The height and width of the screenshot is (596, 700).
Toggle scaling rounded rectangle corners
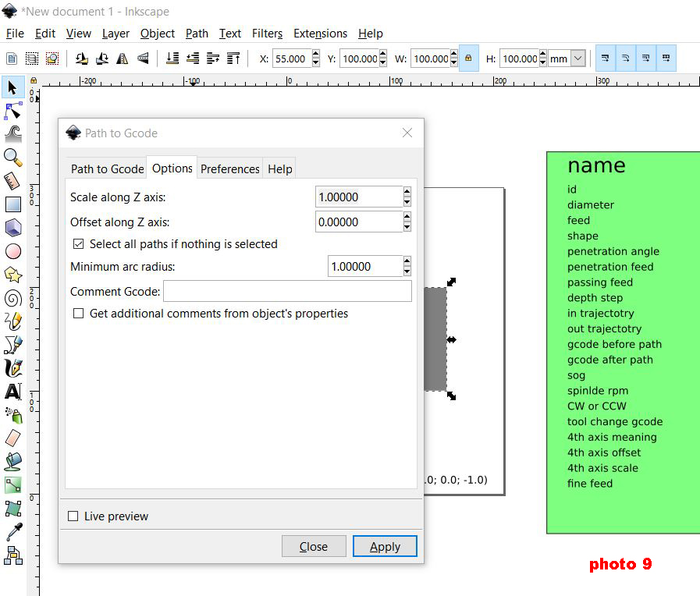pos(626,59)
